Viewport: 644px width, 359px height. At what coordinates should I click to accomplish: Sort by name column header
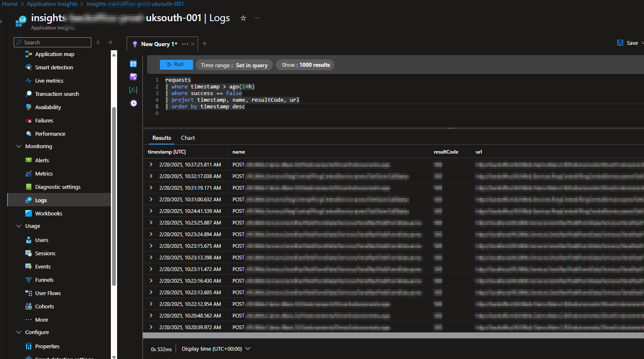click(239, 152)
